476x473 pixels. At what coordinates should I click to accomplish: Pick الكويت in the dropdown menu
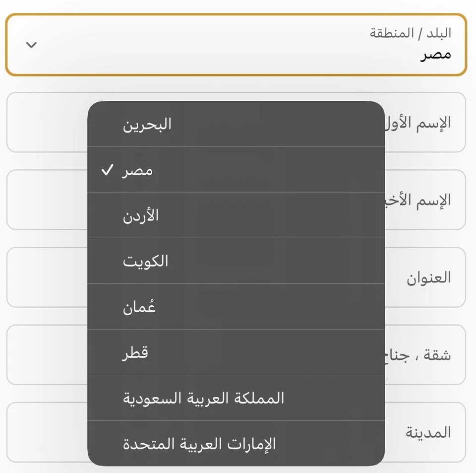(236, 261)
